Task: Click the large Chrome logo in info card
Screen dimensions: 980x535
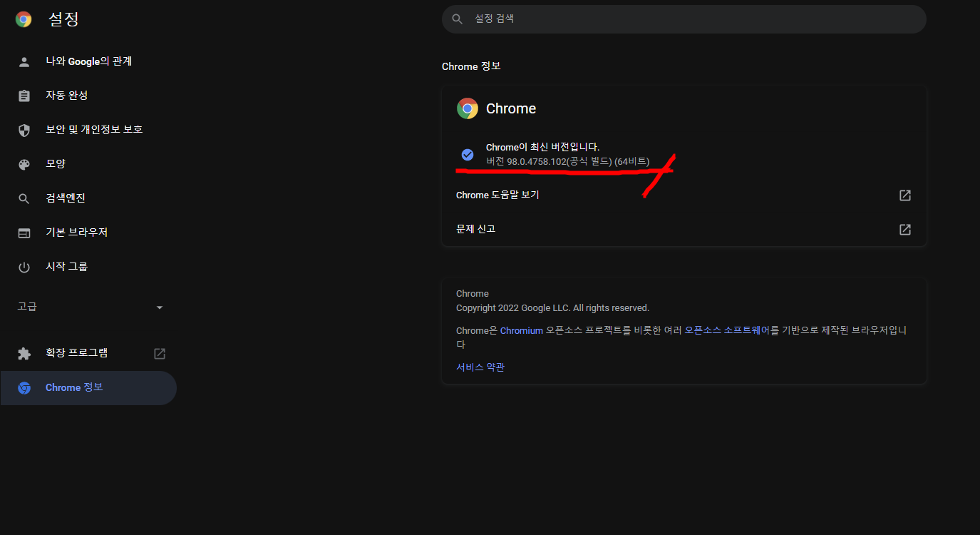Action: [468, 108]
